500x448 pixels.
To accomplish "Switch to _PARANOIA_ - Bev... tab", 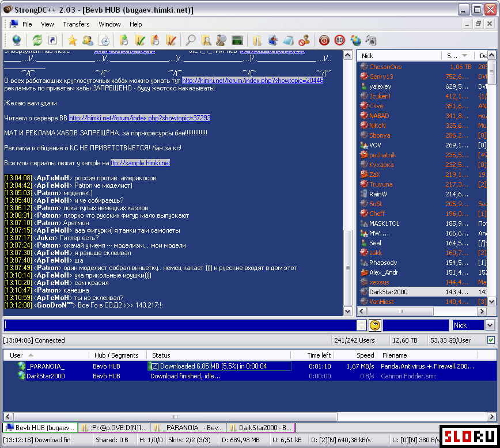I will tap(188, 428).
